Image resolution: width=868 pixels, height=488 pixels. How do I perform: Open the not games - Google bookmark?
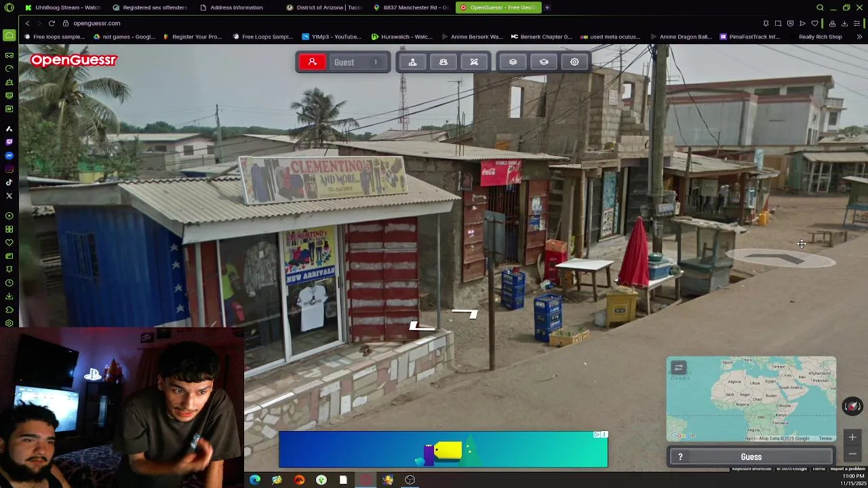(x=125, y=37)
